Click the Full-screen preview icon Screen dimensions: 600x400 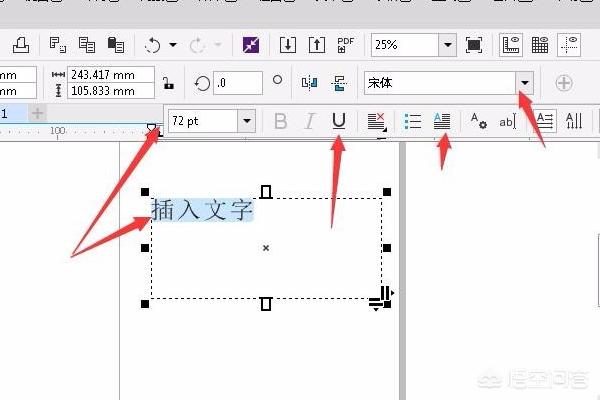pyautogui.click(x=474, y=44)
